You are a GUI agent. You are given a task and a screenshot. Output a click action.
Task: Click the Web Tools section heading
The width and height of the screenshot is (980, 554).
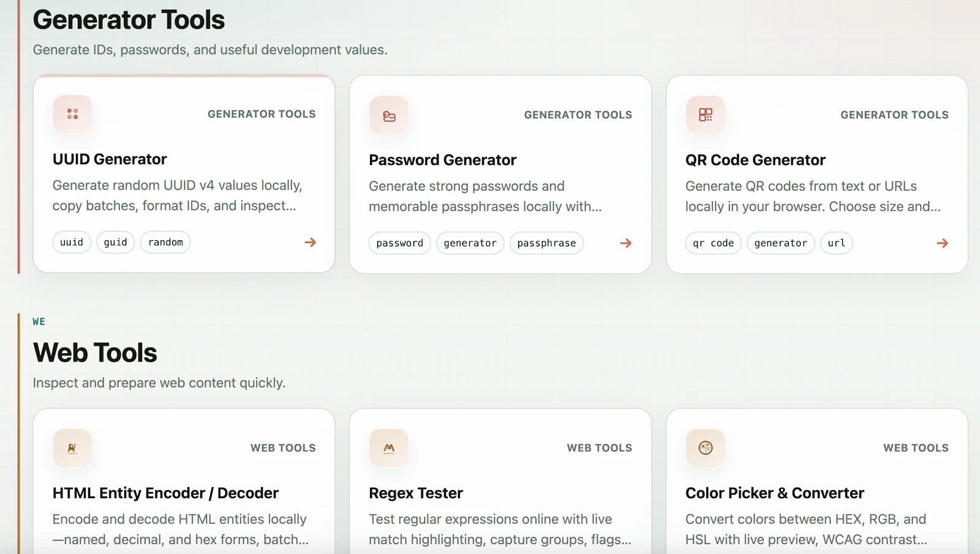tap(95, 353)
